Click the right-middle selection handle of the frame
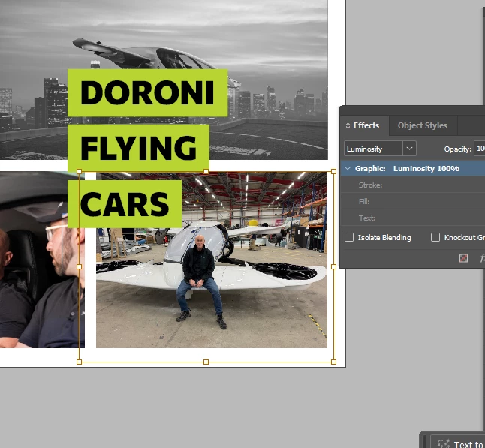485x448 pixels. 333,266
